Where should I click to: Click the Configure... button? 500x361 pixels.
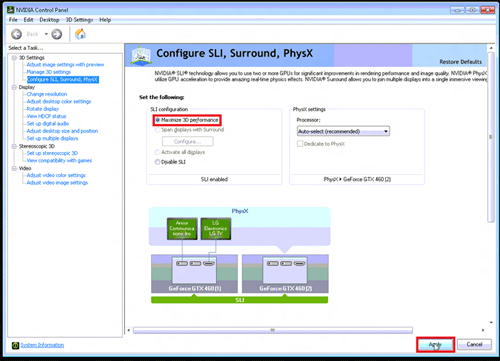click(188, 142)
